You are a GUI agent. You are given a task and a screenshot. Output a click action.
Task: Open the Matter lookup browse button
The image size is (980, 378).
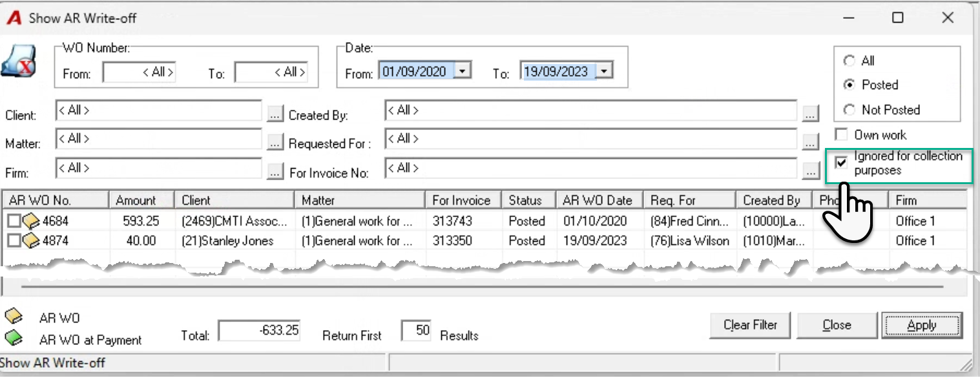click(x=275, y=142)
